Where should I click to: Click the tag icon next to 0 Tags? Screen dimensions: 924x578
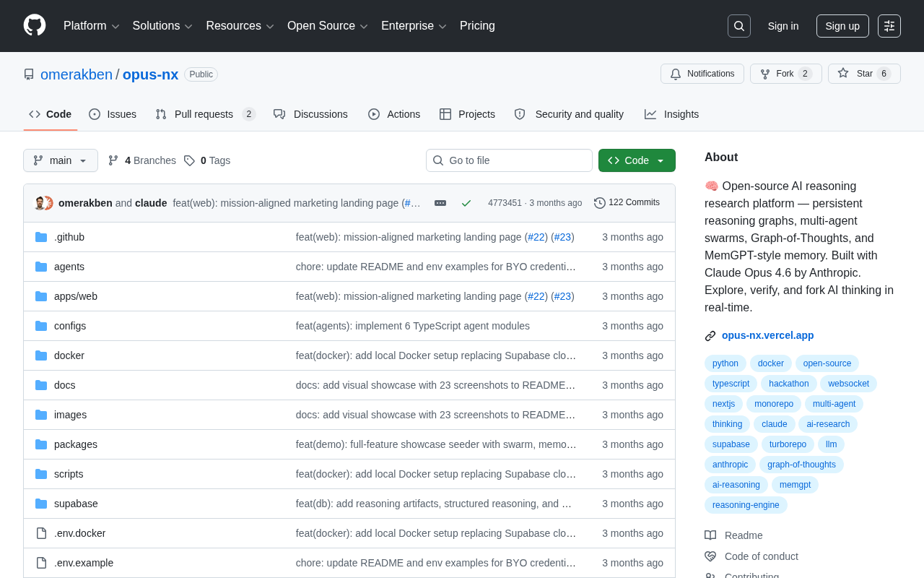pos(189,160)
